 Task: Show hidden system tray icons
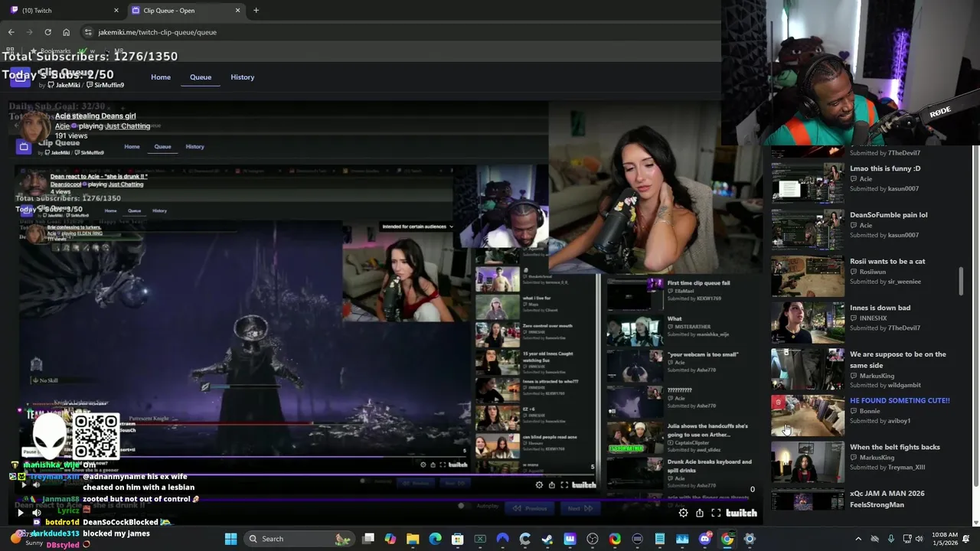(x=858, y=539)
